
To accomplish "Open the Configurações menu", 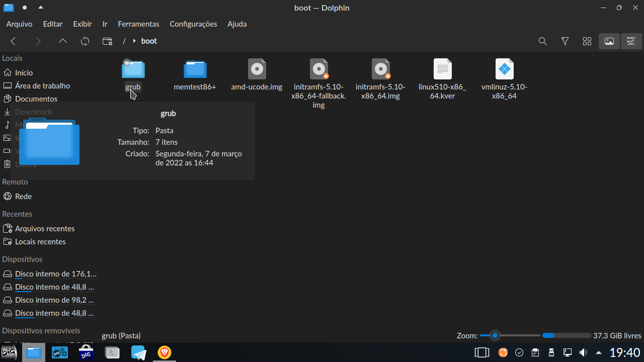I will pyautogui.click(x=193, y=24).
